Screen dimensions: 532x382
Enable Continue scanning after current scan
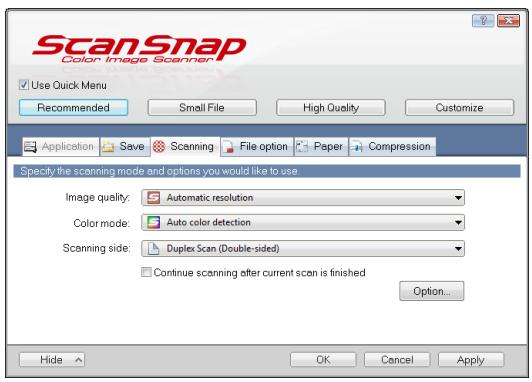click(x=146, y=272)
